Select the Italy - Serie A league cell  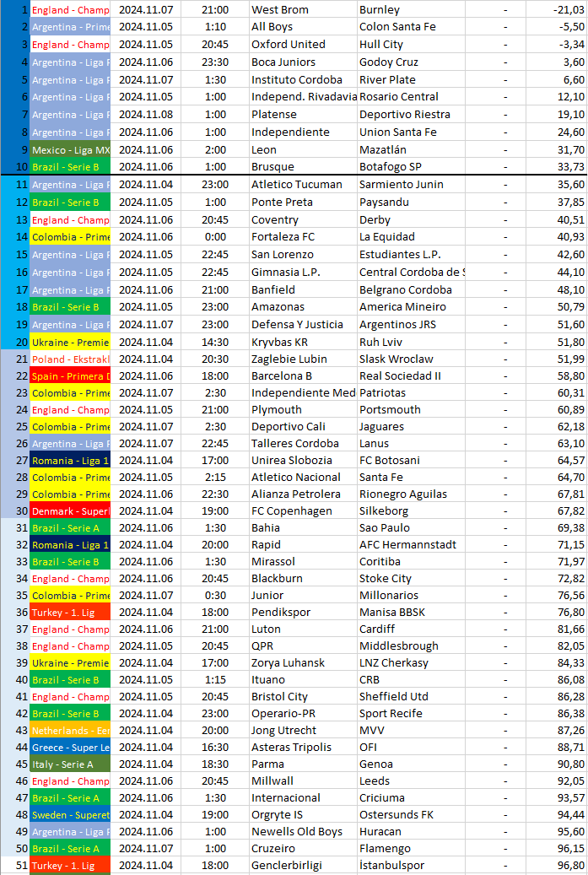(70, 764)
